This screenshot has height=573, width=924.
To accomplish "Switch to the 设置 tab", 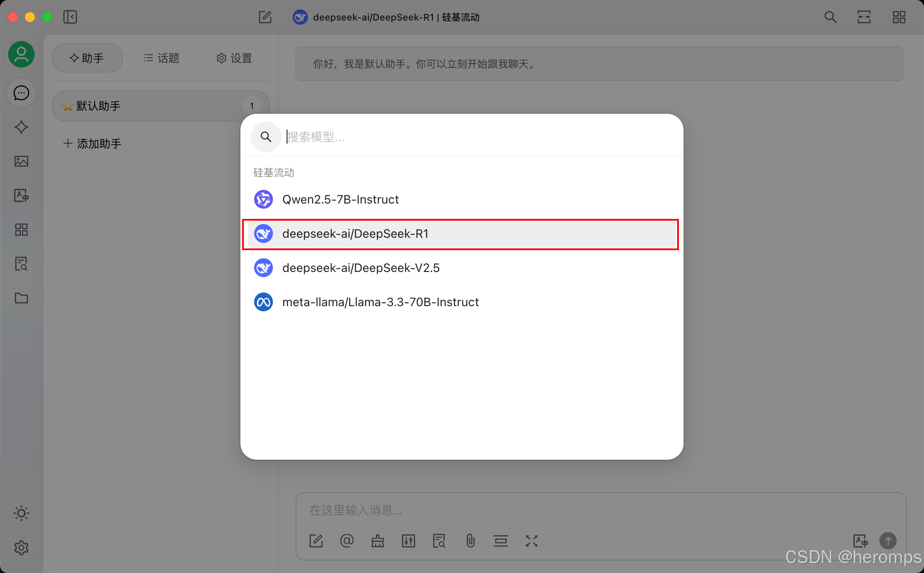I will (234, 58).
